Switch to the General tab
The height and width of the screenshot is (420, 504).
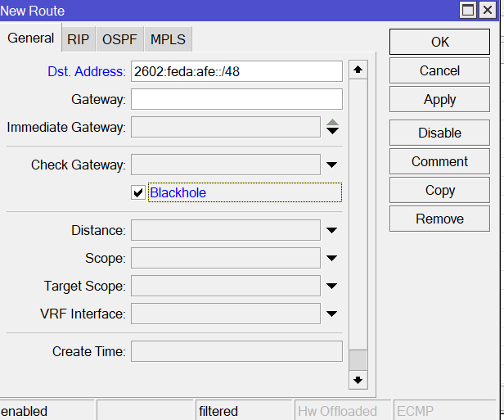pos(30,38)
